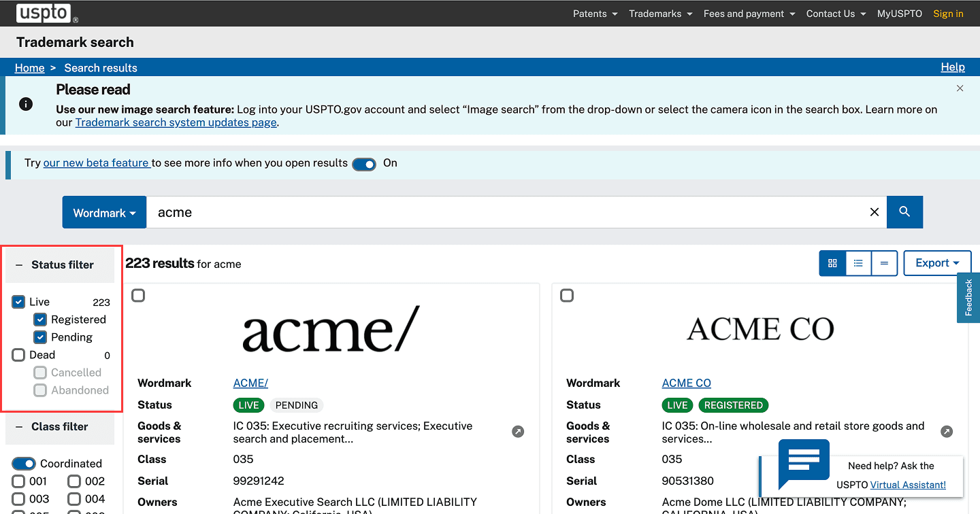The height and width of the screenshot is (514, 980).
Task: Open the Trademarks menu
Action: coord(661,14)
